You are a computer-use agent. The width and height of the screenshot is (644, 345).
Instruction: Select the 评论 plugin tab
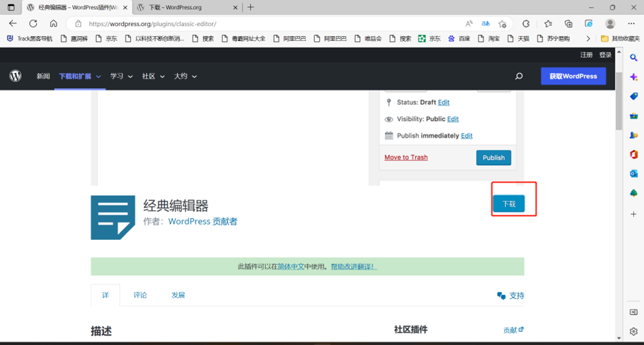pyautogui.click(x=140, y=295)
